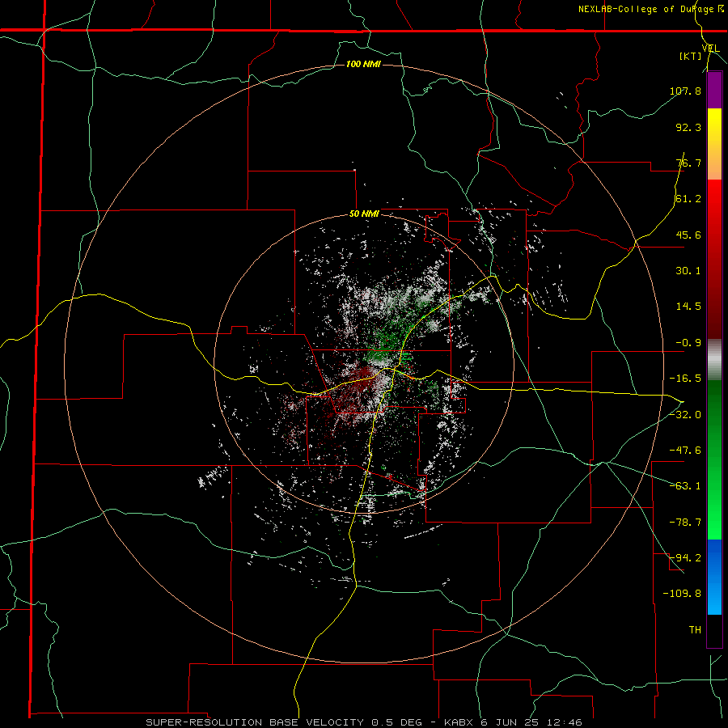Screen dimensions: 728x728
Task: Click the -78.7 velocity scale value
Action: [685, 523]
